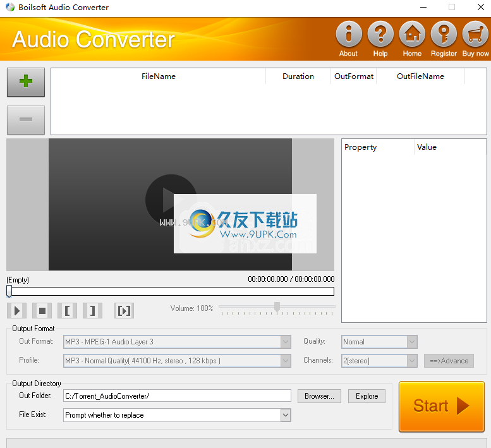This screenshot has width=491, height=448.
Task: Adjust the Volume slider handle
Action: coord(277,307)
